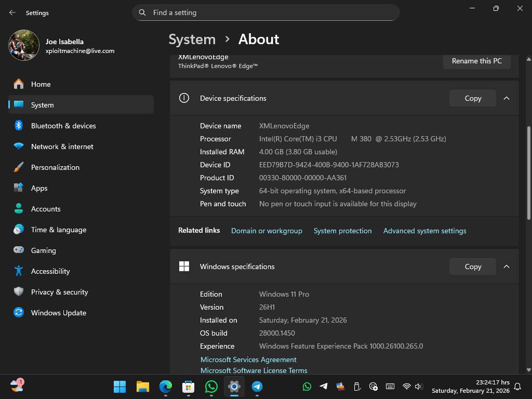This screenshot has height=399, width=532.
Task: Open WhatsApp from the center taskbar
Action: point(211,387)
